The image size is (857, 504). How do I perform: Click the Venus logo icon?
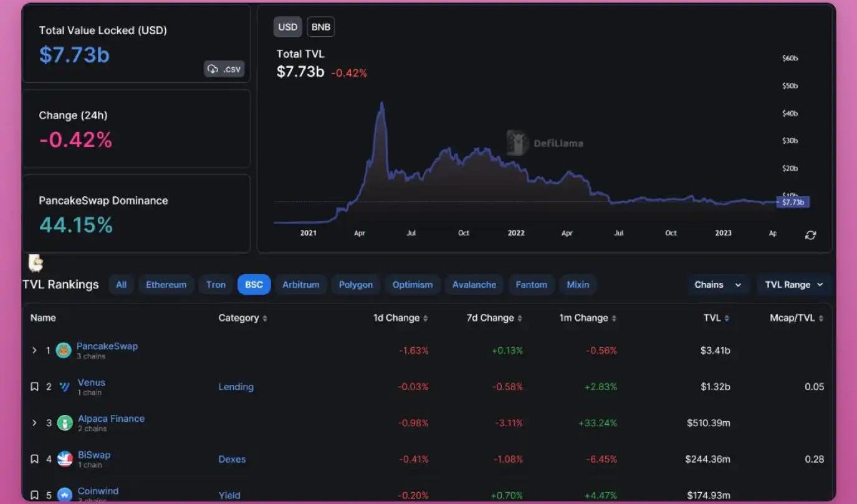[64, 387]
